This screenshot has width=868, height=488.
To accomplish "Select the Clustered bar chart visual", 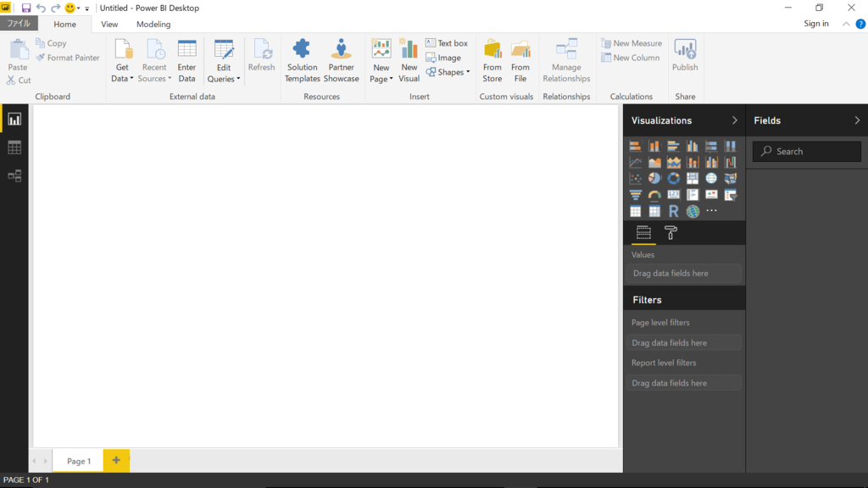I will [x=673, y=146].
